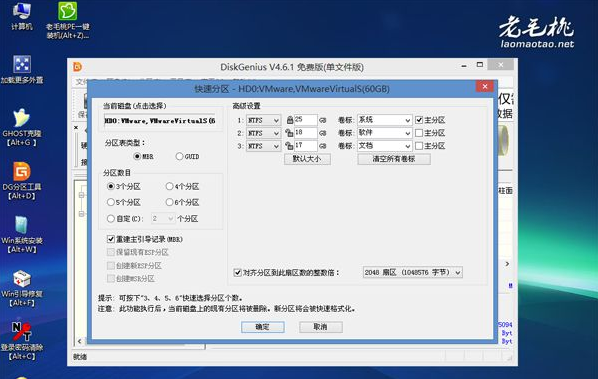This screenshot has width=598, height=379.
Task: Open file system dropdown for partition 2
Action: click(264, 133)
